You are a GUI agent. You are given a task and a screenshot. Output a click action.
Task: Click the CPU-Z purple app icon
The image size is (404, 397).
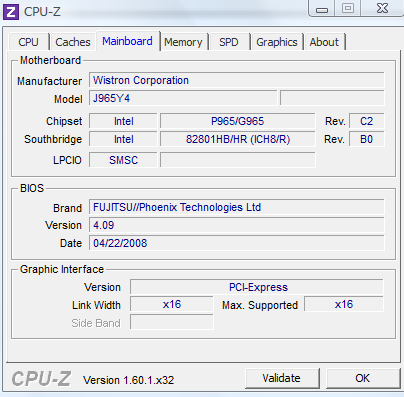click(11, 12)
